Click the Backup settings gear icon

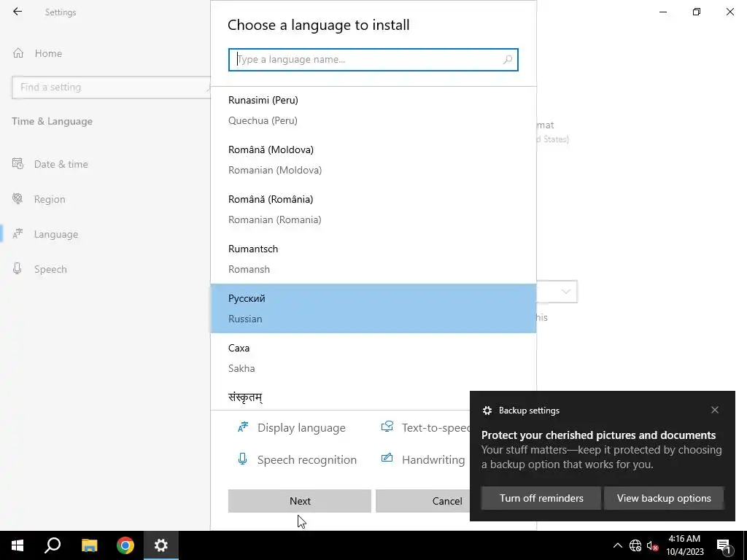click(487, 411)
